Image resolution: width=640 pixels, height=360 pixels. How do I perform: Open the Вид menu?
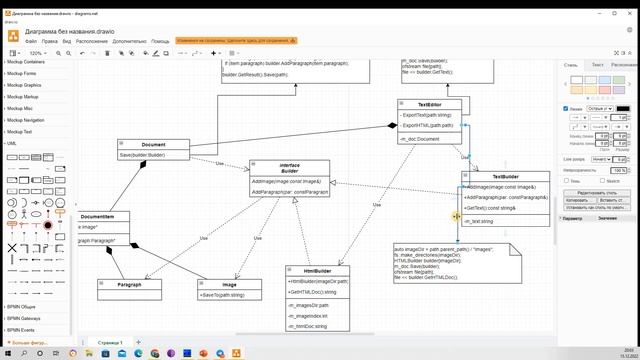tap(67, 41)
